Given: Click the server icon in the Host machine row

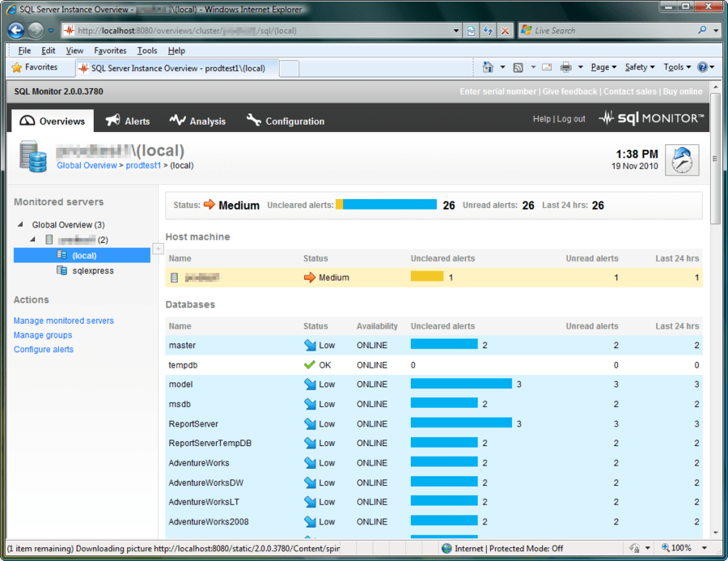Looking at the screenshot, I should 173,277.
